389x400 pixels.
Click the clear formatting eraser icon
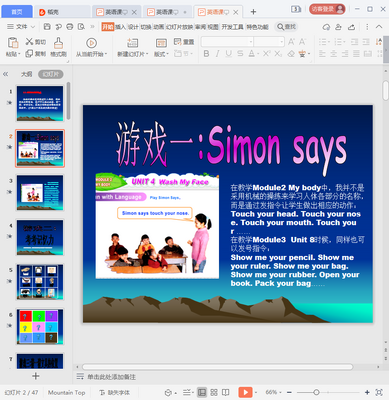(291, 53)
